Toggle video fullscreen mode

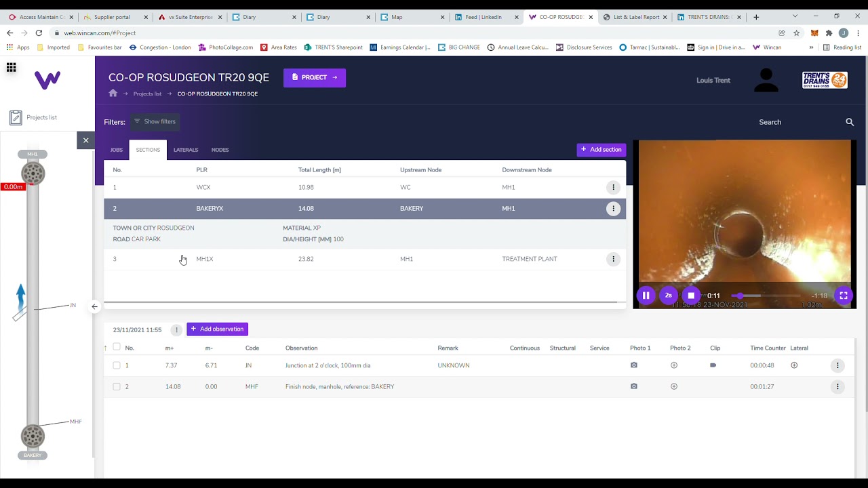tap(844, 296)
